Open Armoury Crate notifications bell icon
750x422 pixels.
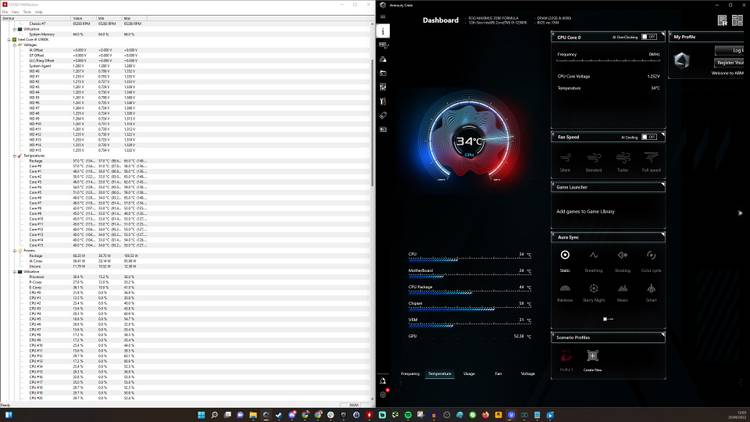383,381
